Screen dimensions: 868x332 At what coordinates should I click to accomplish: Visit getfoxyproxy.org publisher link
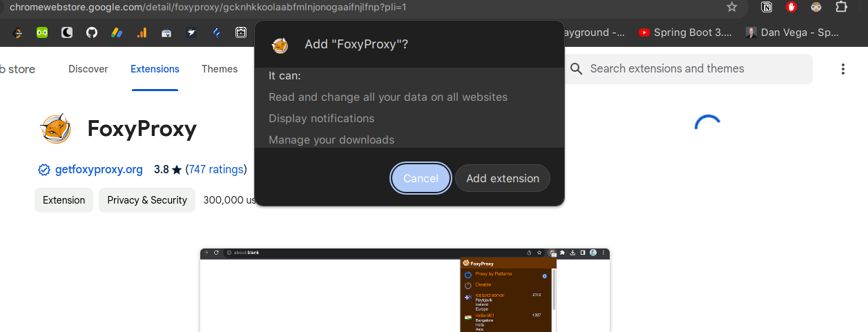click(99, 170)
